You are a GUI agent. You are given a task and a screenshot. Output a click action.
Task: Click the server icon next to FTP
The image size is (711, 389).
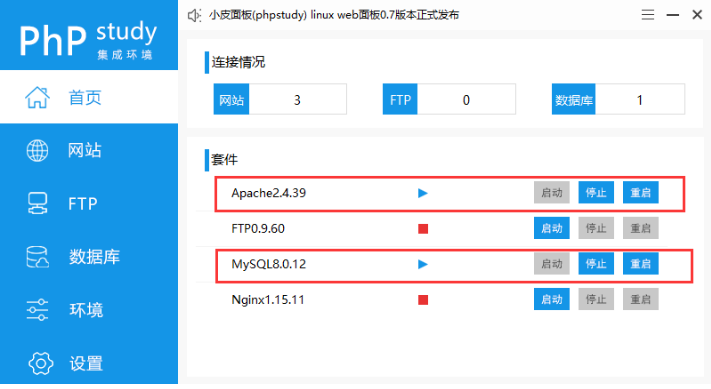point(37,204)
